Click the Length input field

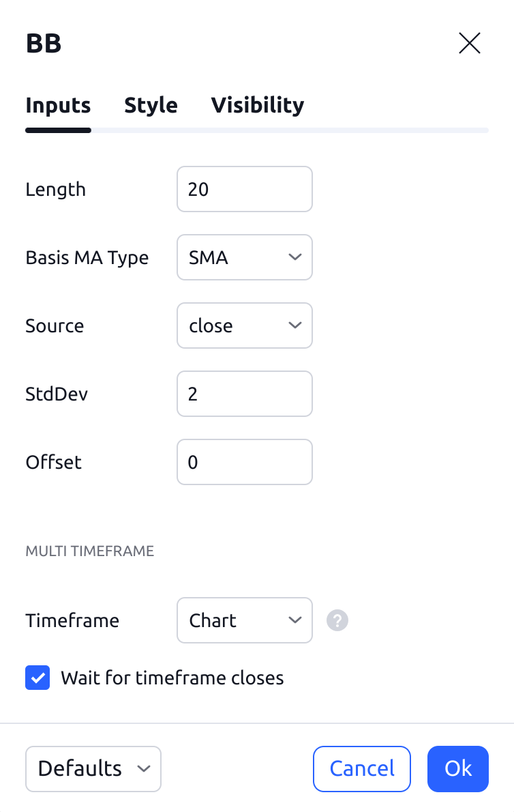[x=244, y=189]
